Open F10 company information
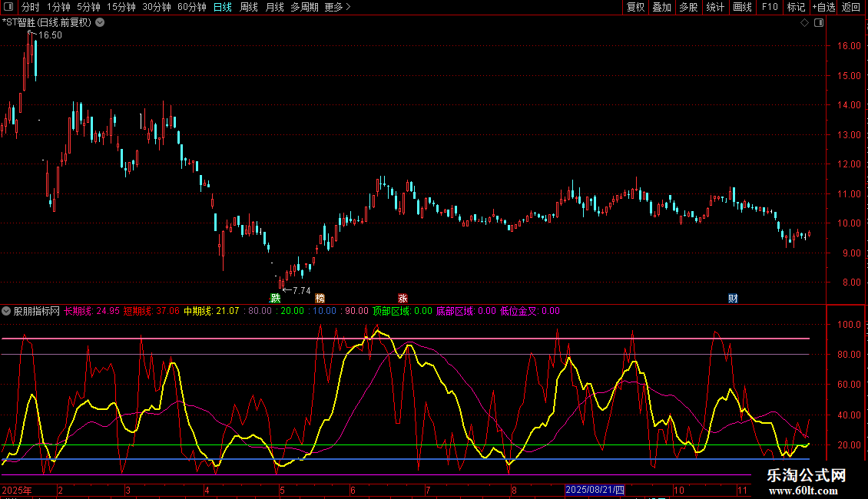Image resolution: width=868 pixels, height=499 pixels. pyautogui.click(x=769, y=8)
